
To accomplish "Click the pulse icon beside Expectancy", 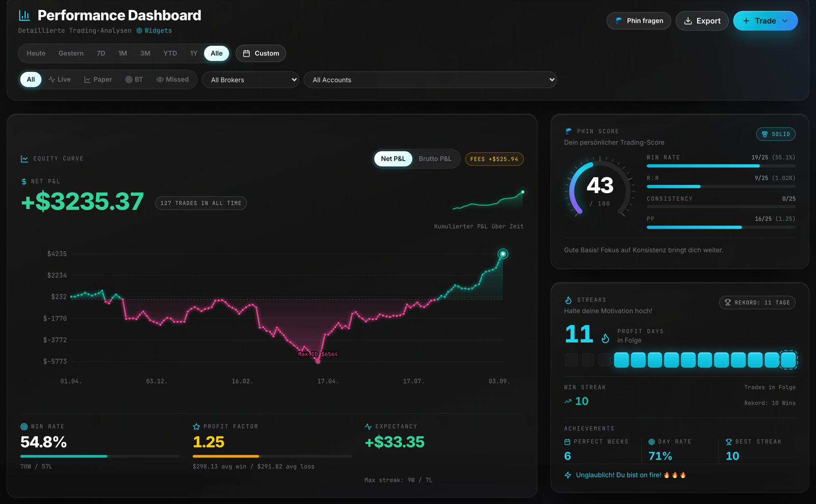I will tap(368, 427).
